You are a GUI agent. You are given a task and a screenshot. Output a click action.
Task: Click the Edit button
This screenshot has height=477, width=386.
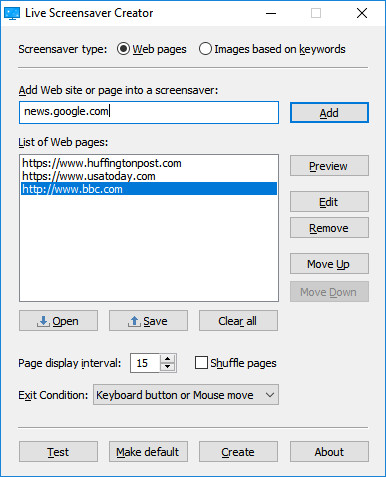(329, 202)
